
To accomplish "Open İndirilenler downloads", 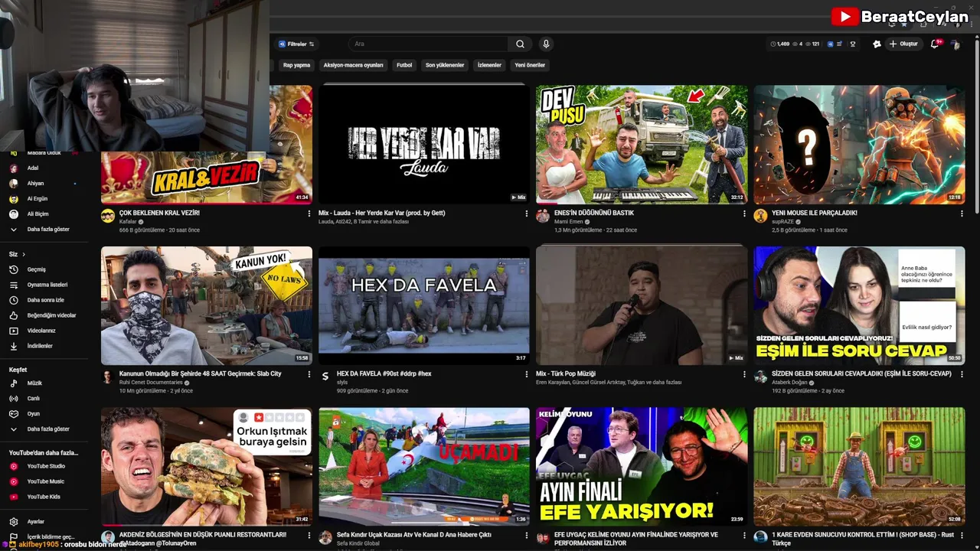I will (40, 346).
